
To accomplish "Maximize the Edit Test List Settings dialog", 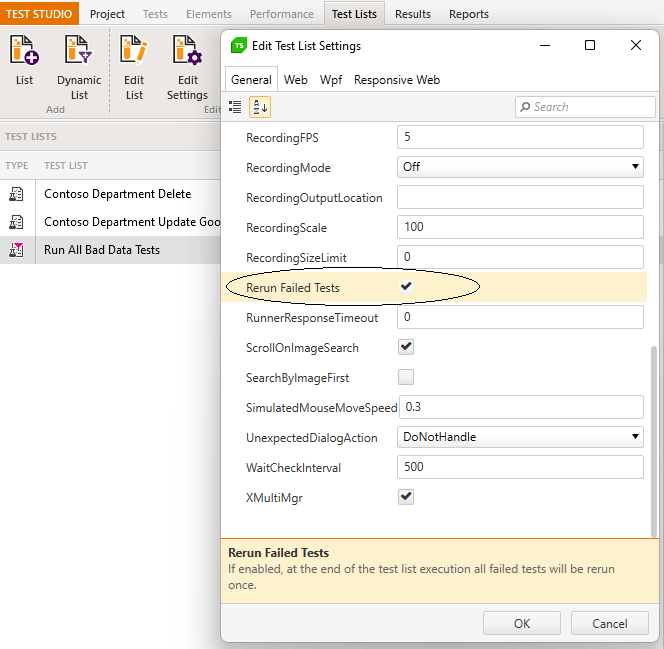I will (x=589, y=45).
